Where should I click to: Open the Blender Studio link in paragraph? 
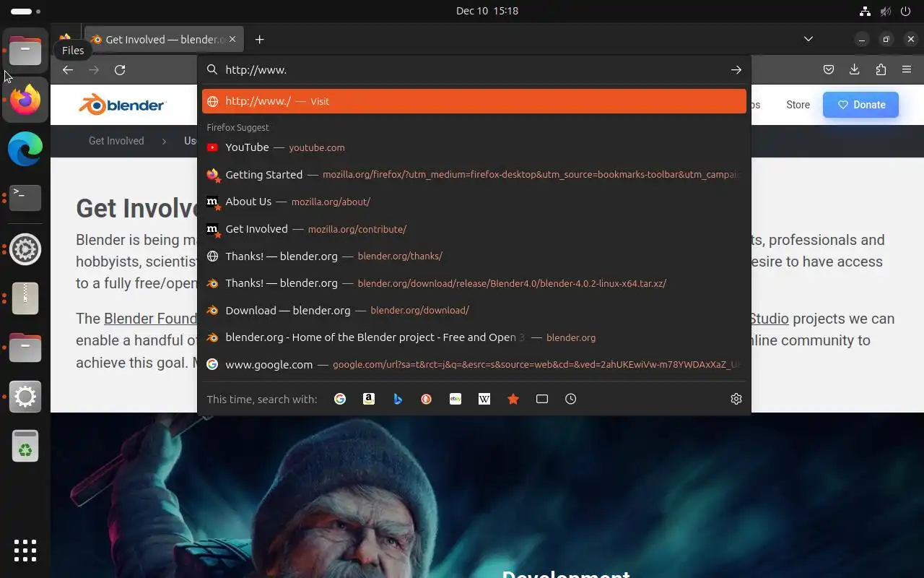tap(768, 319)
